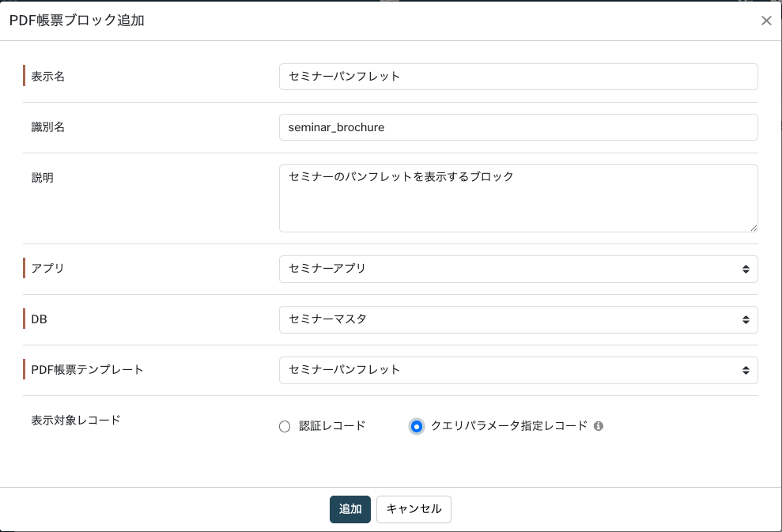Click the info icon beside クエリパラメータ指定レコード
The height and width of the screenshot is (532, 782).
click(599, 426)
